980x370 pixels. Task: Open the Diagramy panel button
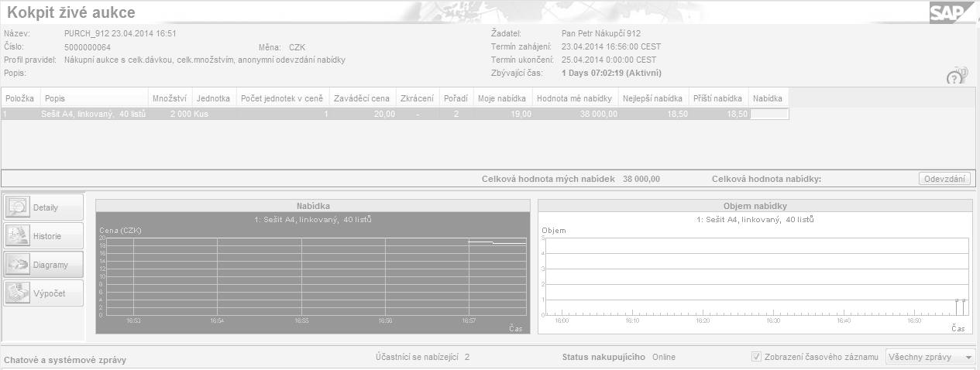click(43, 265)
